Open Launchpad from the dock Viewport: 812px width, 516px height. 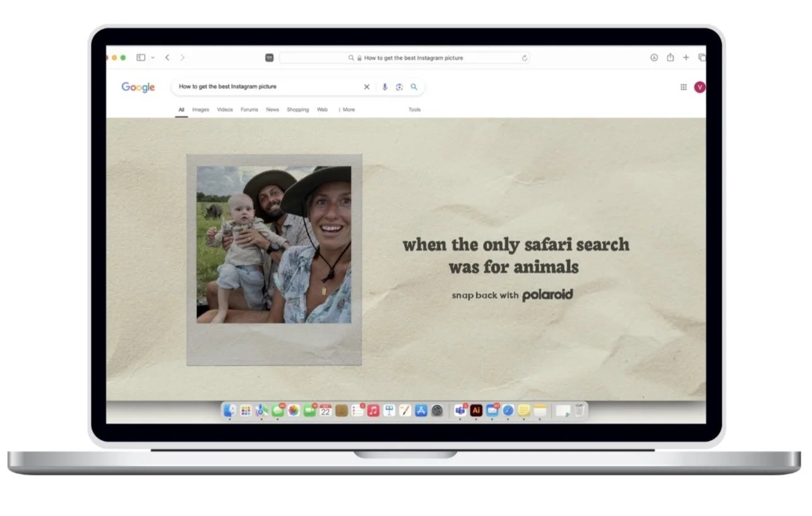tap(246, 411)
